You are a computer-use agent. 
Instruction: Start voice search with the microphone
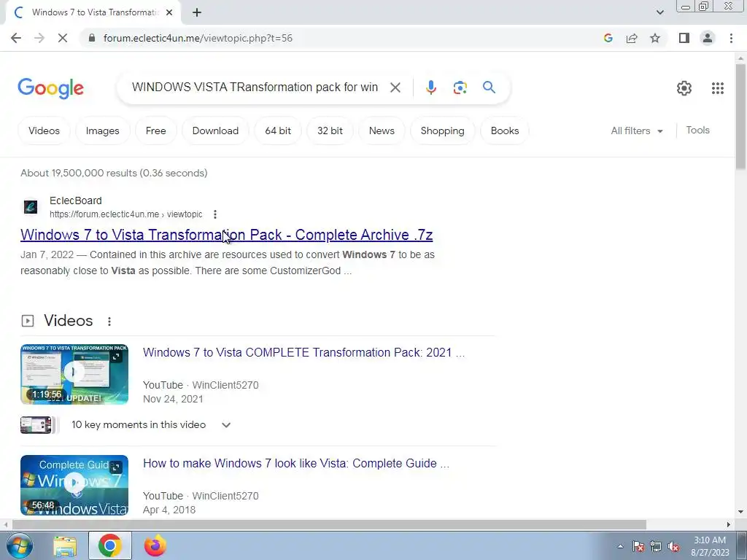(430, 87)
